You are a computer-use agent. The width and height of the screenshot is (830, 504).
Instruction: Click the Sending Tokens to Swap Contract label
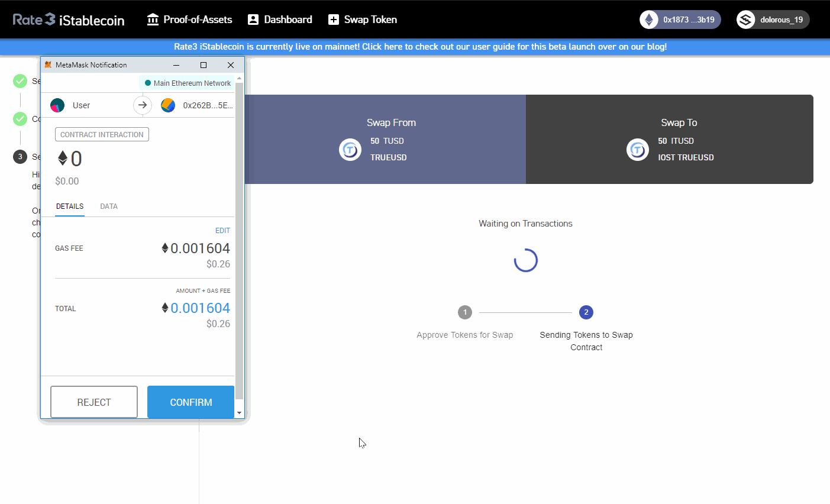(586, 341)
